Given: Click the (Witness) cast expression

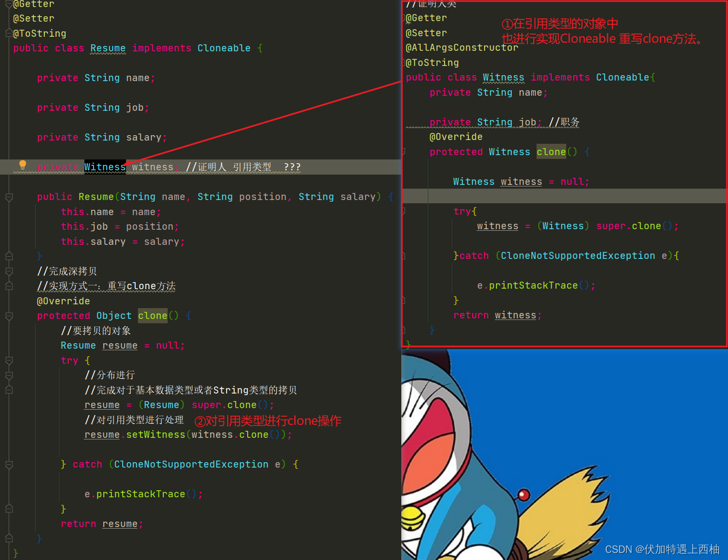Looking at the screenshot, I should click(563, 226).
